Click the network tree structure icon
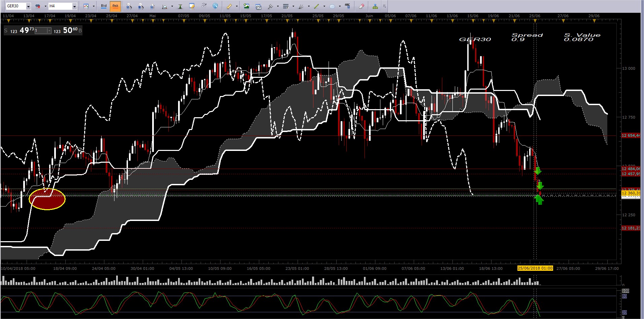This screenshot has height=319, width=644. pyautogui.click(x=375, y=6)
